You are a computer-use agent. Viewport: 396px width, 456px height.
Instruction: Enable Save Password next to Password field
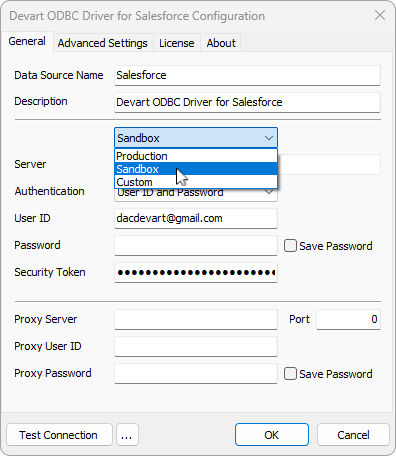click(x=290, y=246)
